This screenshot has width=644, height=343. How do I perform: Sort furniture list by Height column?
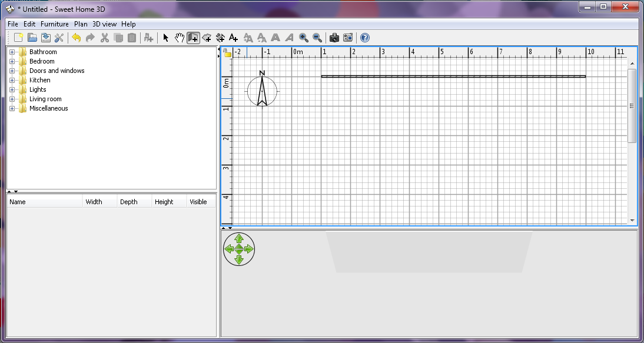(x=169, y=202)
